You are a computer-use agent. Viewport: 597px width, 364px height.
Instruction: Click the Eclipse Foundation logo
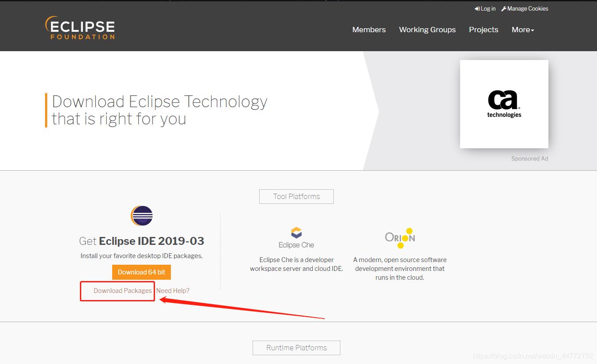point(80,28)
